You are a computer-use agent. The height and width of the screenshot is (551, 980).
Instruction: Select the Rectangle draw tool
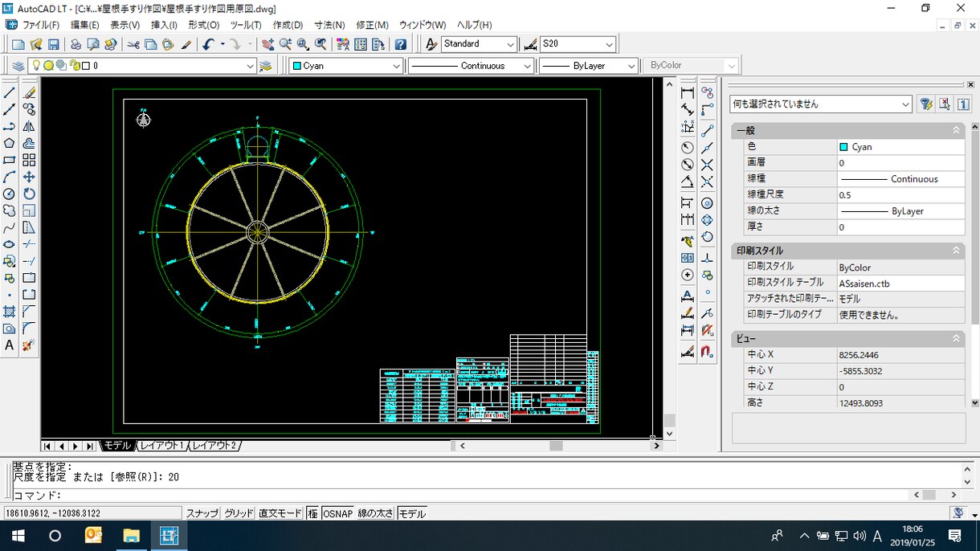(10, 160)
